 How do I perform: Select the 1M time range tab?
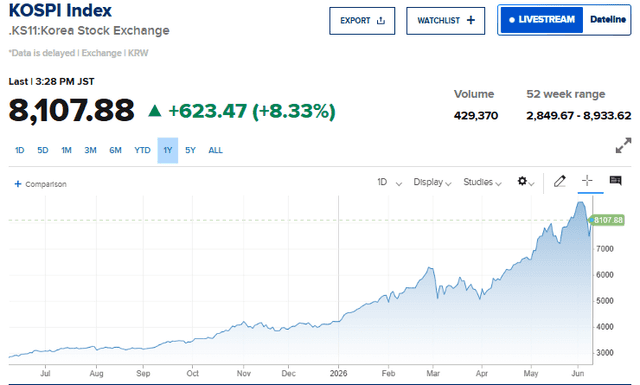(x=67, y=150)
